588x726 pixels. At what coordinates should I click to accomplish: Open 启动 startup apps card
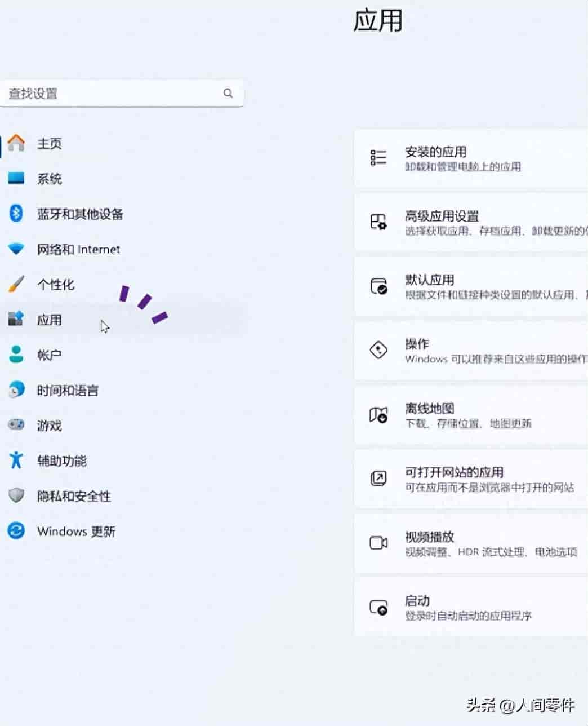[471, 608]
